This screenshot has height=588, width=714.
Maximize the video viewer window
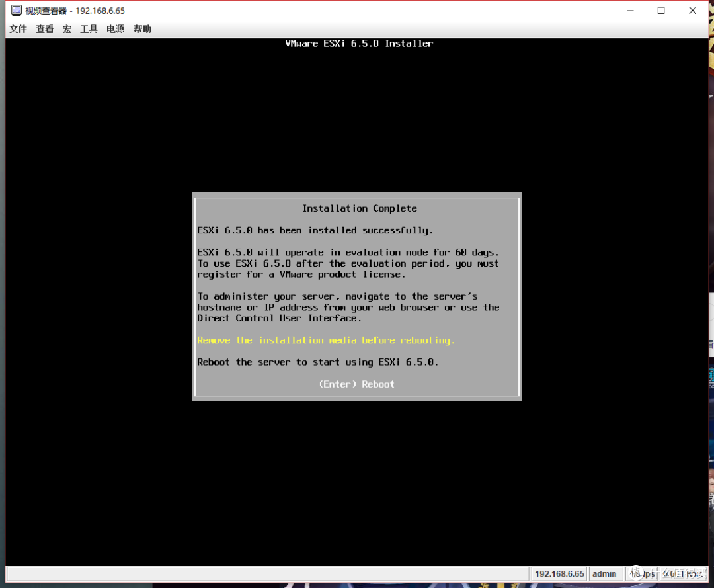[x=661, y=11]
